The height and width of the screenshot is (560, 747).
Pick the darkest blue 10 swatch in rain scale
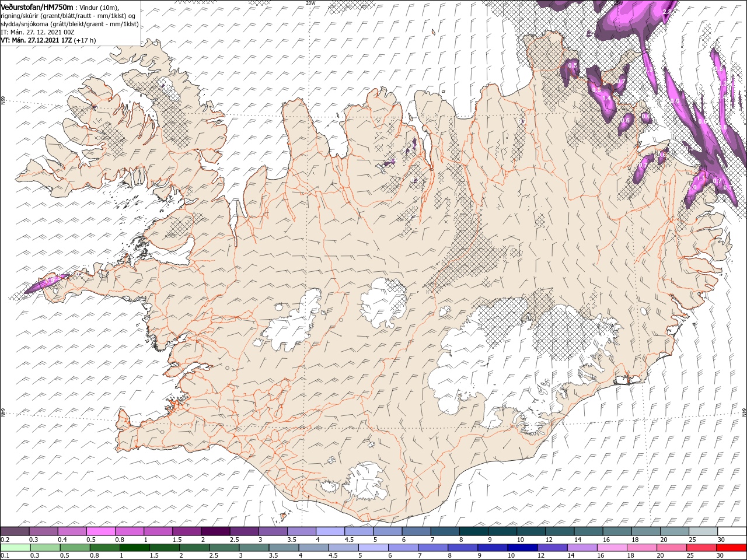point(522,548)
